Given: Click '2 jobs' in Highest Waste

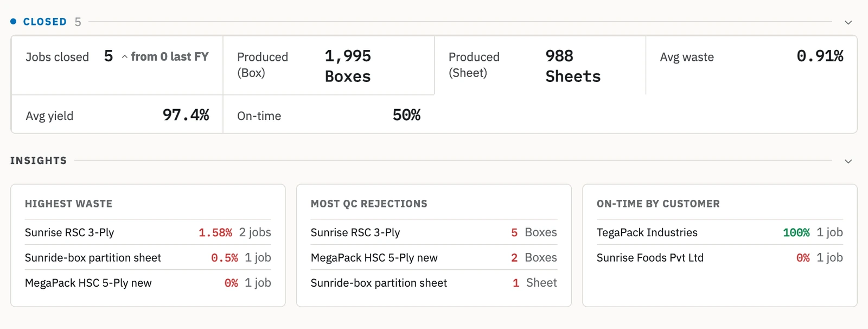Looking at the screenshot, I should click(255, 232).
